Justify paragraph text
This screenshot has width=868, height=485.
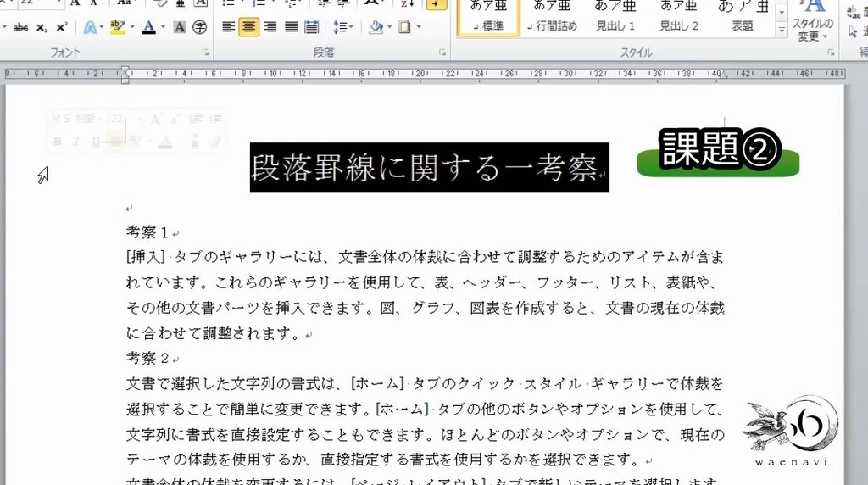tap(292, 26)
